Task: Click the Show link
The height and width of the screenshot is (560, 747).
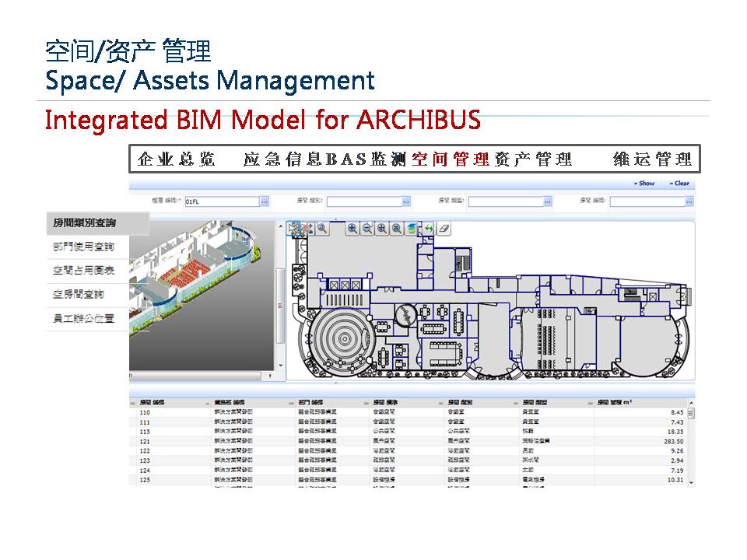Action: [644, 184]
